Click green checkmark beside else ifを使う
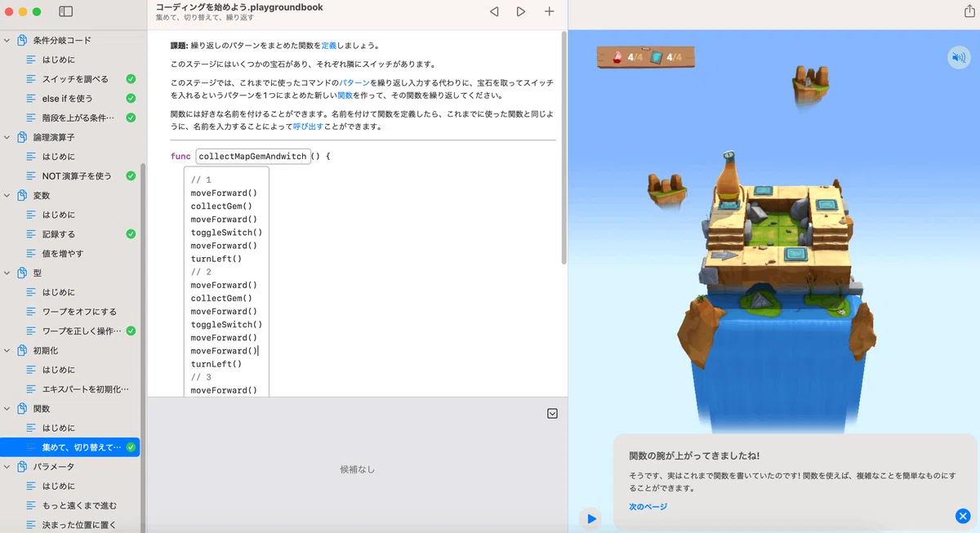The height and width of the screenshot is (533, 980). point(131,98)
